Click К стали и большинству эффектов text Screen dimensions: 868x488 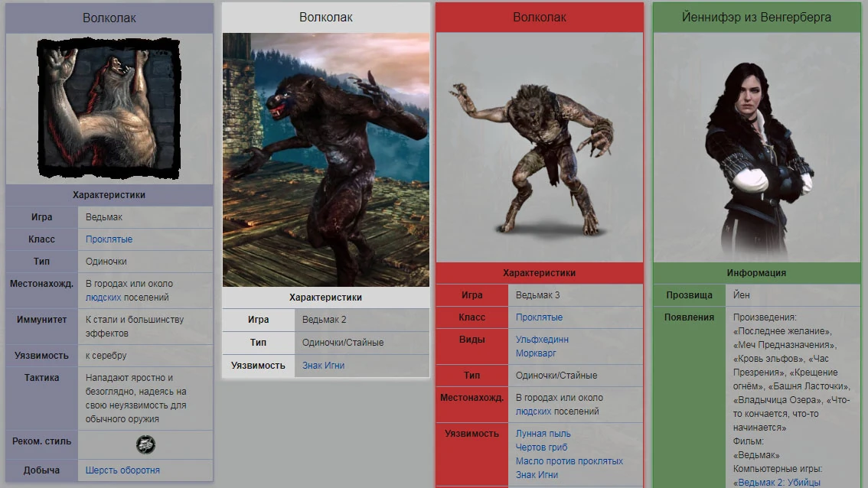click(135, 327)
